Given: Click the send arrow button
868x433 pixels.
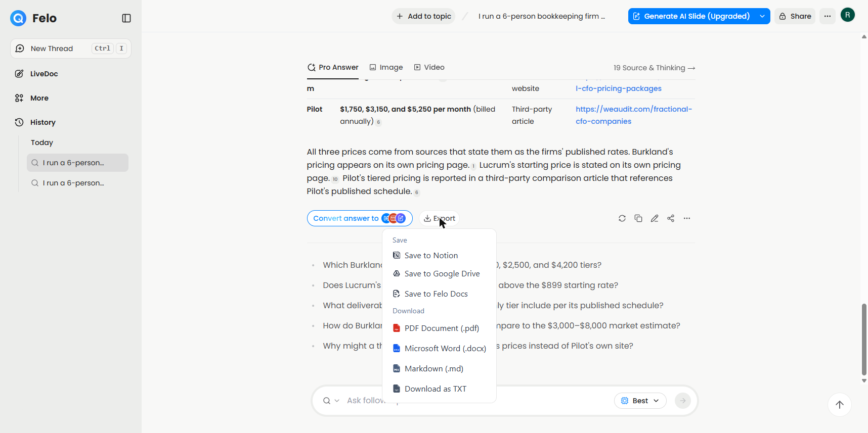Looking at the screenshot, I should 683,401.
